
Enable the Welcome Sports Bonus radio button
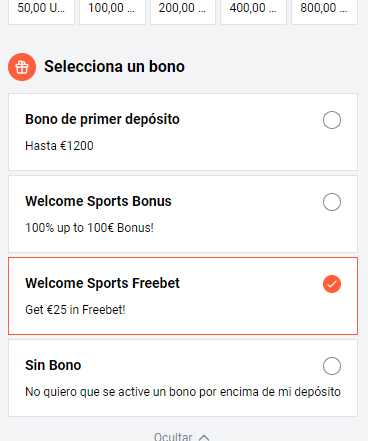pos(332,202)
